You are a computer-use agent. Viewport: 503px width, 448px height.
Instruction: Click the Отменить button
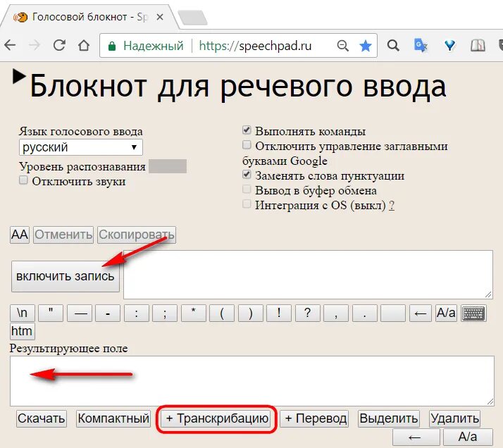63,235
